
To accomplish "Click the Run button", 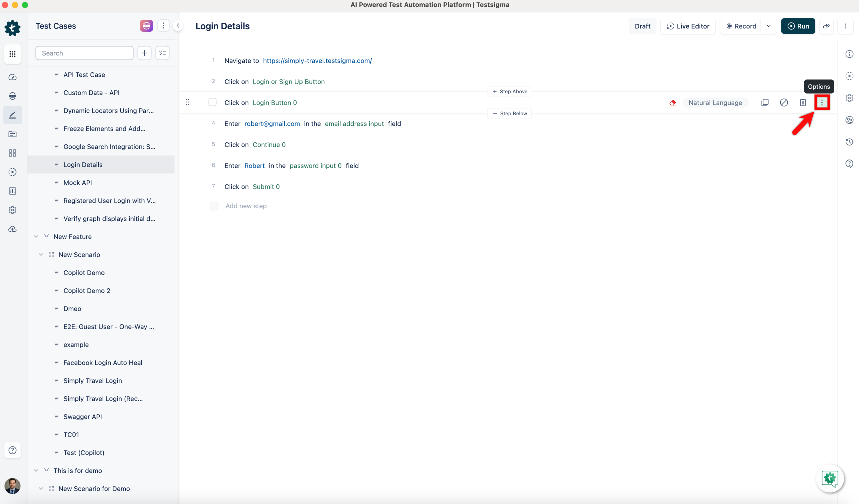I will [x=798, y=26].
